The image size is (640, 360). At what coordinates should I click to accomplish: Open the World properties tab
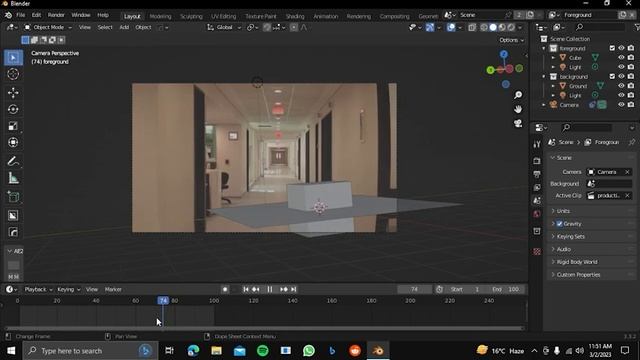(537, 214)
